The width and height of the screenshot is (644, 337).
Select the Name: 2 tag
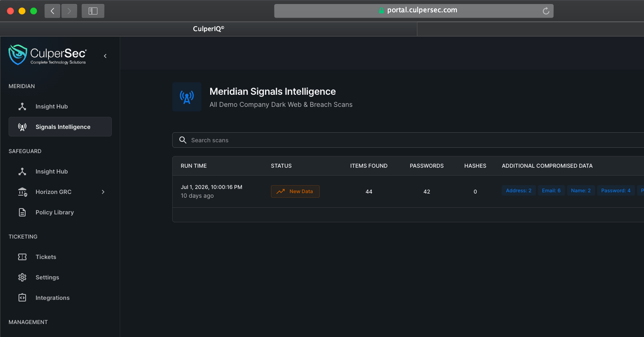(581, 191)
